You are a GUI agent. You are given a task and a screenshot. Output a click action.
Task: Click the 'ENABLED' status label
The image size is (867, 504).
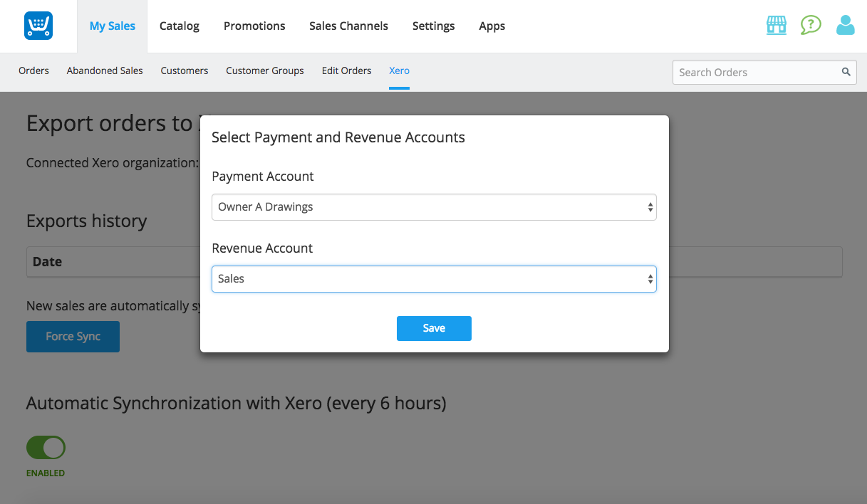point(46,473)
